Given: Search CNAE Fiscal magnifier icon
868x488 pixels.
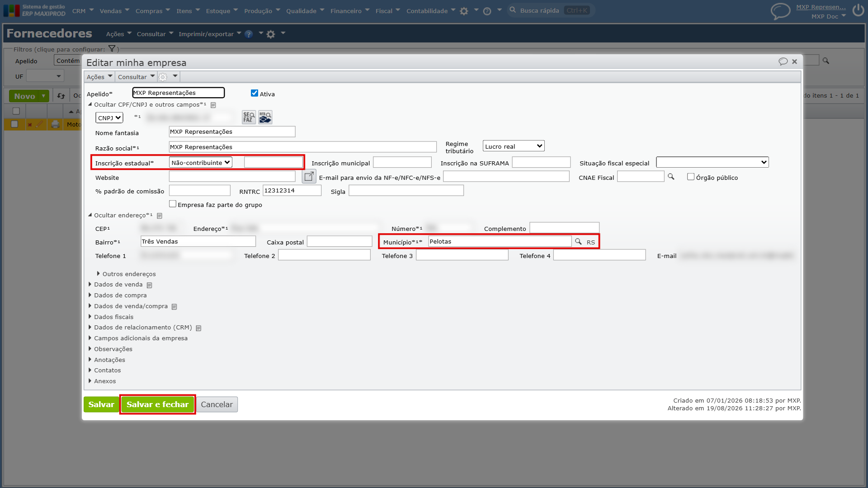Looking at the screenshot, I should (671, 177).
